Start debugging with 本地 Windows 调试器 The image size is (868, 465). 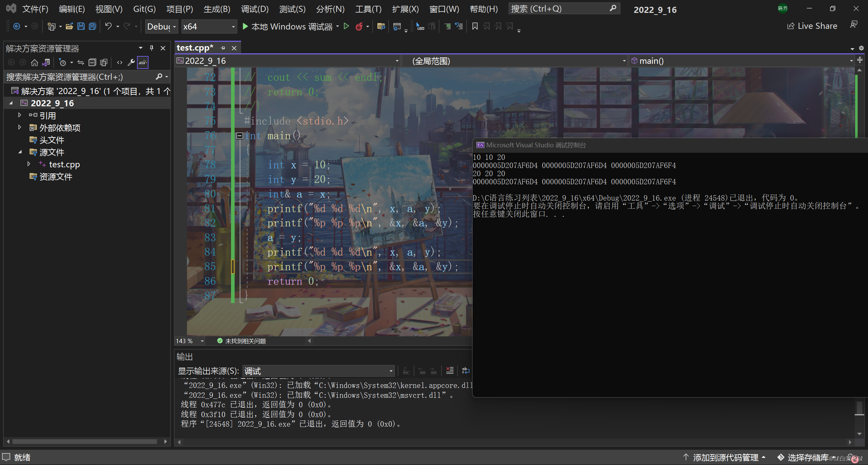288,26
